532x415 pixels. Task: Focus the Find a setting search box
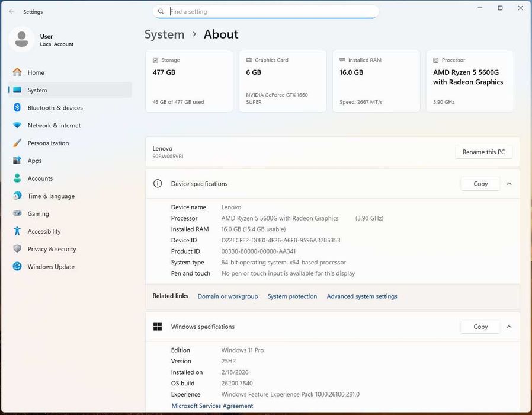coord(265,11)
